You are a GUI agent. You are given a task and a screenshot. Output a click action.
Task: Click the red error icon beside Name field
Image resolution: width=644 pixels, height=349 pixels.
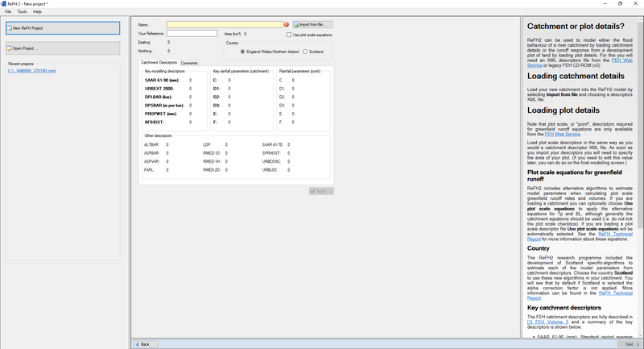click(x=286, y=25)
